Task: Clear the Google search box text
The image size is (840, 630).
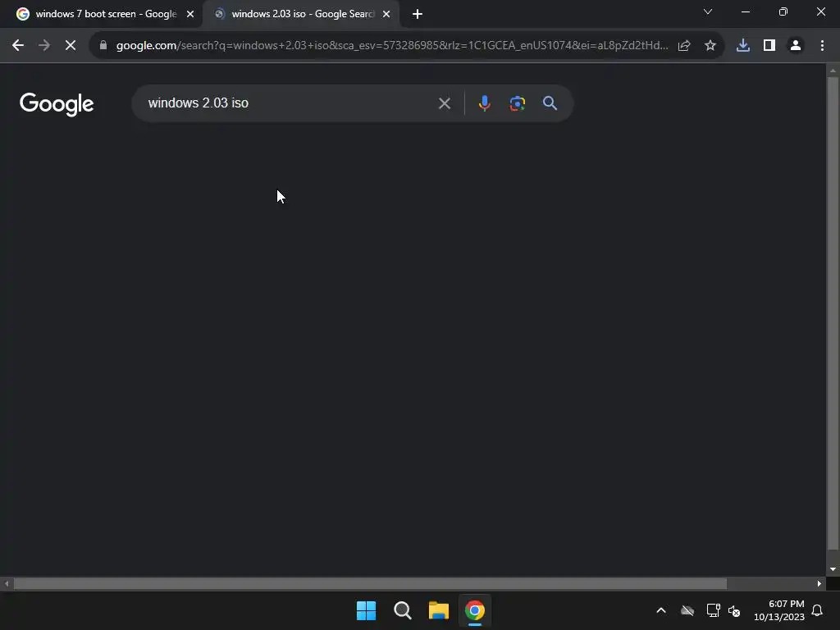Action: (445, 103)
